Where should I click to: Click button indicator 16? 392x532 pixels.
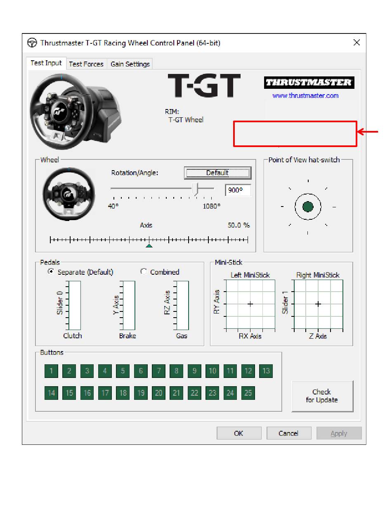[87, 393]
